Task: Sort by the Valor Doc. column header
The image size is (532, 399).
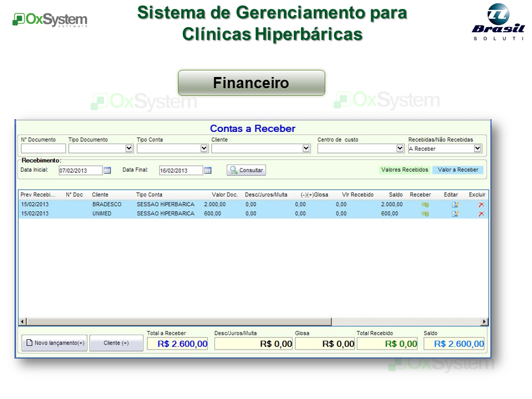Action: pyautogui.click(x=224, y=195)
